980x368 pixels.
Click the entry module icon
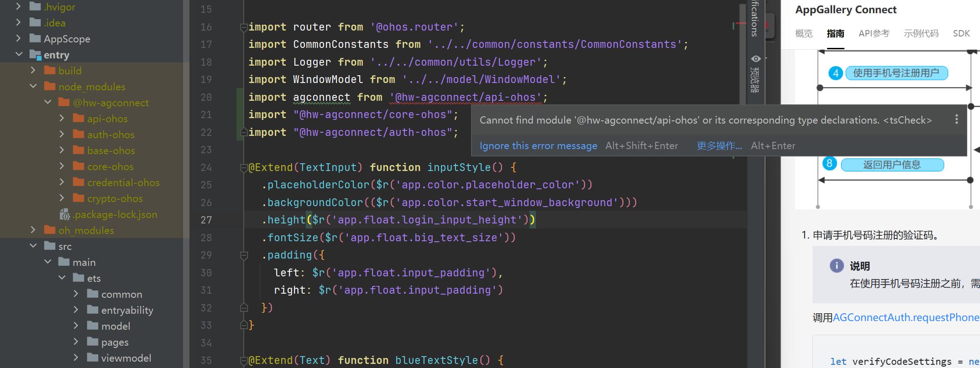click(35, 55)
